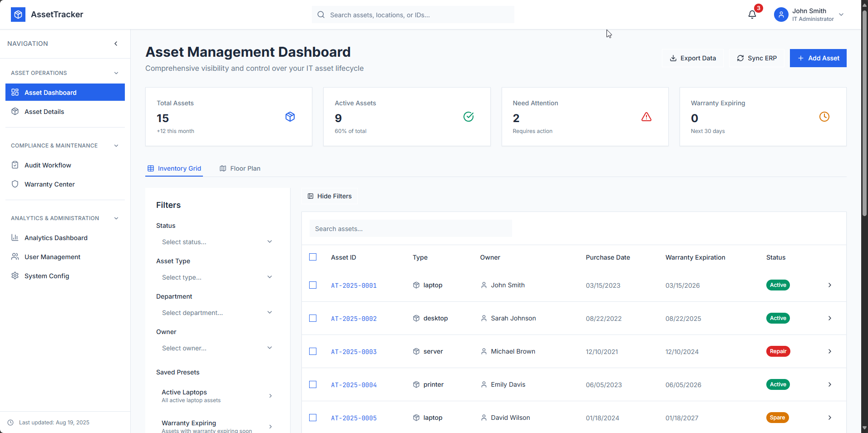This screenshot has width=868, height=433.
Task: Click the Sync ERP button
Action: [757, 58]
